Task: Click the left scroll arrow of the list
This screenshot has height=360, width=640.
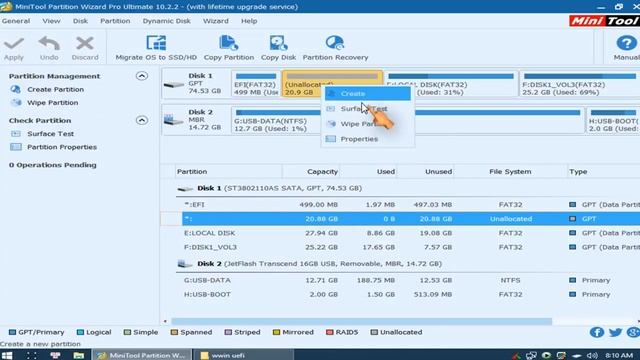Action: (x=165, y=322)
